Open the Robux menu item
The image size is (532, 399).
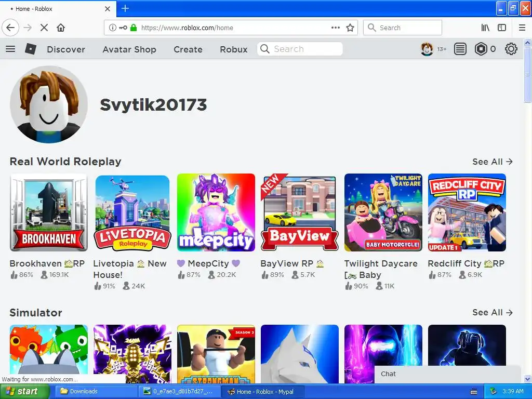pyautogui.click(x=233, y=49)
